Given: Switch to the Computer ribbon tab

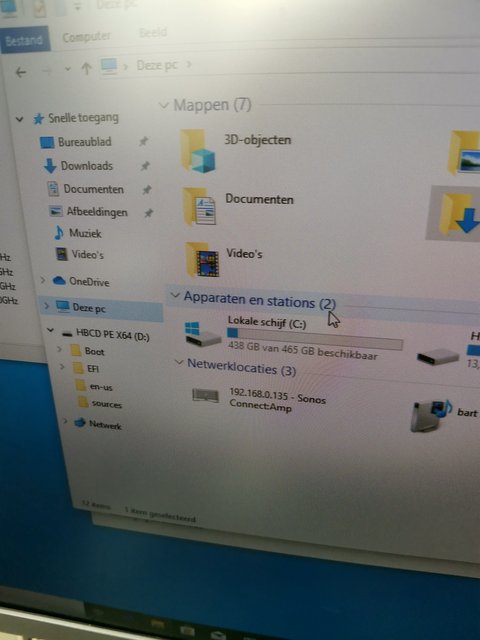Looking at the screenshot, I should tap(86, 37).
